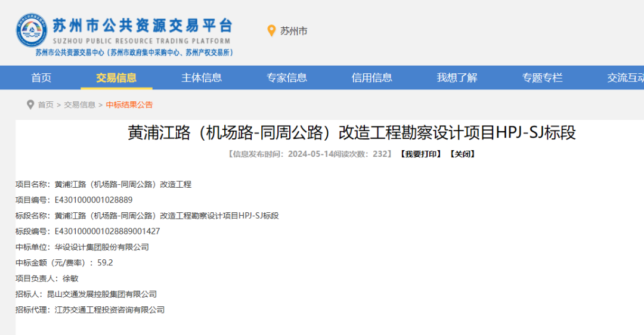Click the Suzhou platform circular logo
Screen dimensions: 644x335
click(32, 30)
